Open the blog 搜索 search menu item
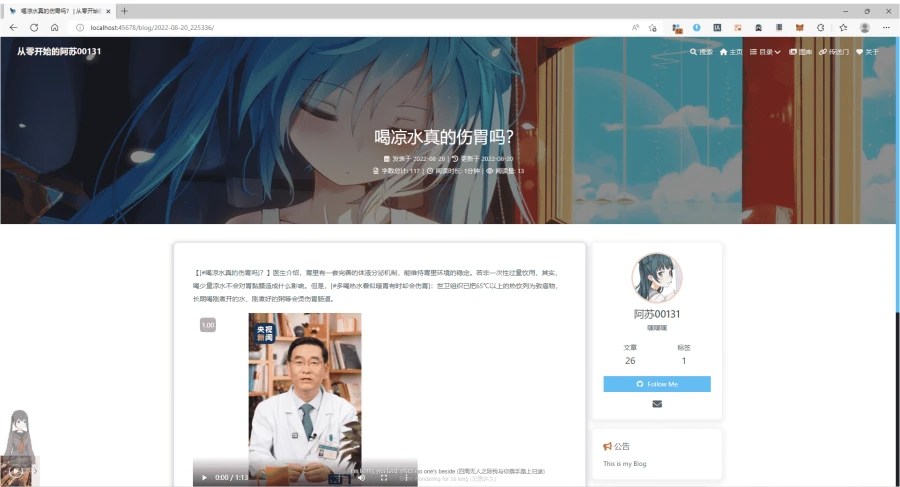This screenshot has width=900, height=487. point(701,52)
